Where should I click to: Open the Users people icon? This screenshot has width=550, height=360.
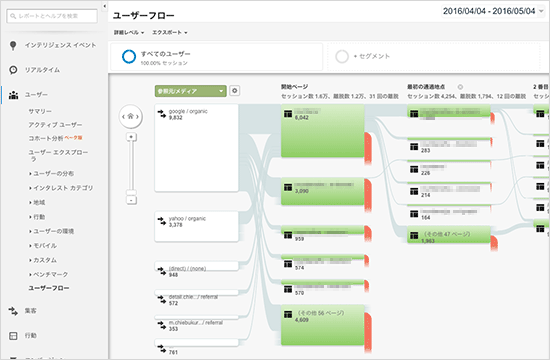click(x=13, y=95)
